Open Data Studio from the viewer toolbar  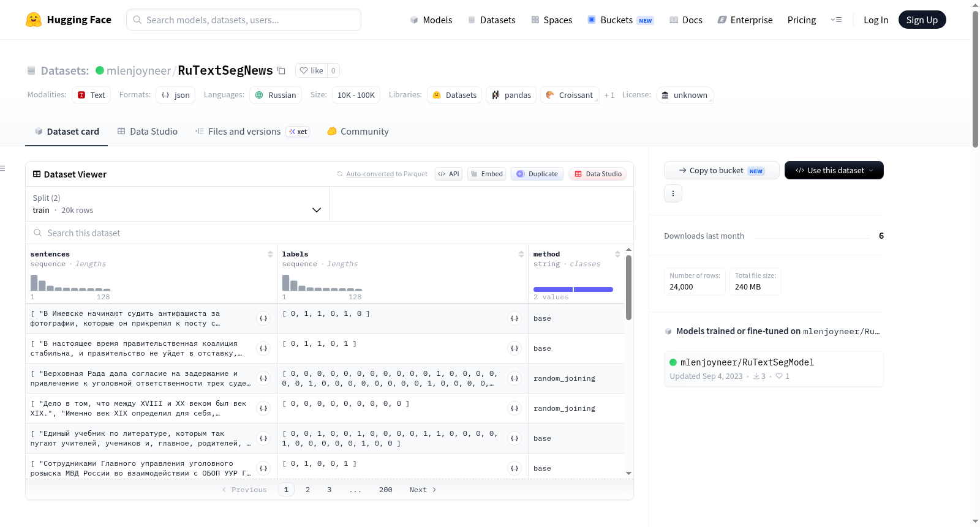(x=598, y=174)
